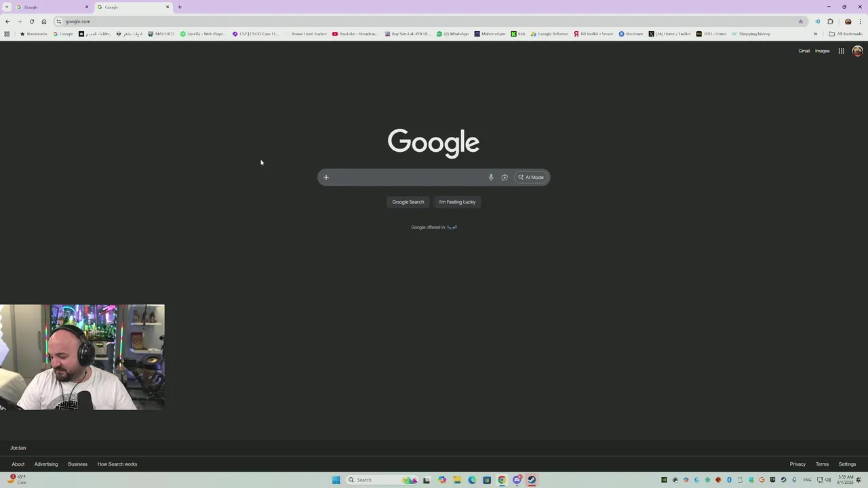This screenshot has width=868, height=488.
Task: Open the Shopping history bookmark
Action: click(x=751, y=34)
